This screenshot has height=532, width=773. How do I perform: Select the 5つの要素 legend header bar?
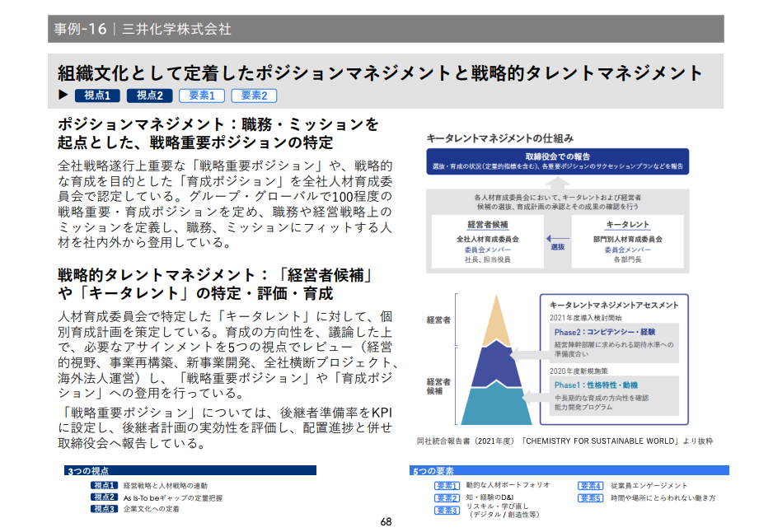tap(569, 471)
